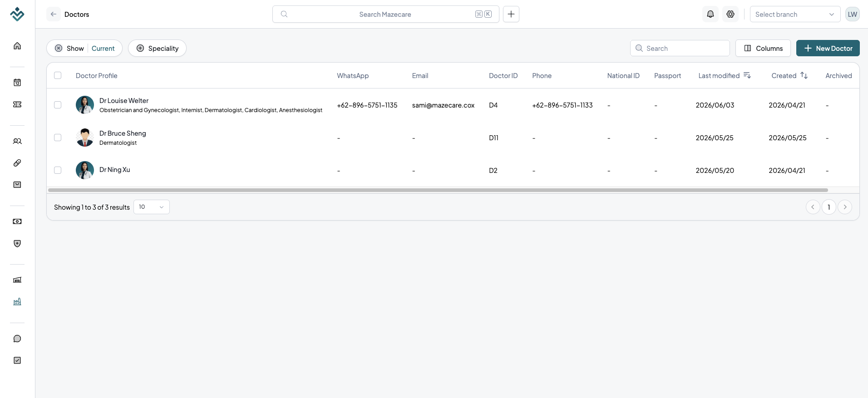Click the Phone column header
The image size is (868, 398).
[x=542, y=76]
